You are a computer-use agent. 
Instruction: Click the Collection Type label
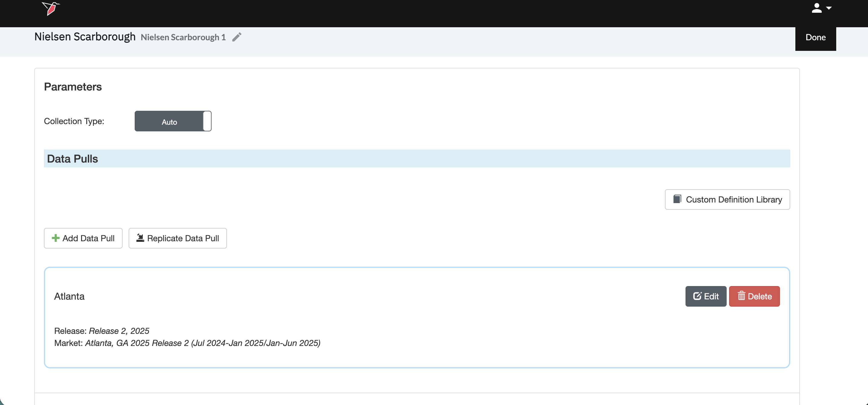tap(74, 121)
